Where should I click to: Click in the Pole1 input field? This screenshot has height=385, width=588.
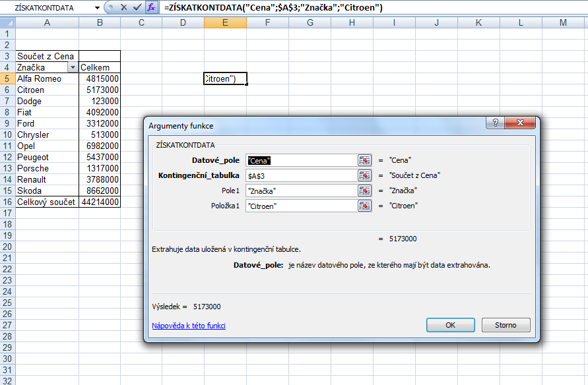(x=302, y=191)
